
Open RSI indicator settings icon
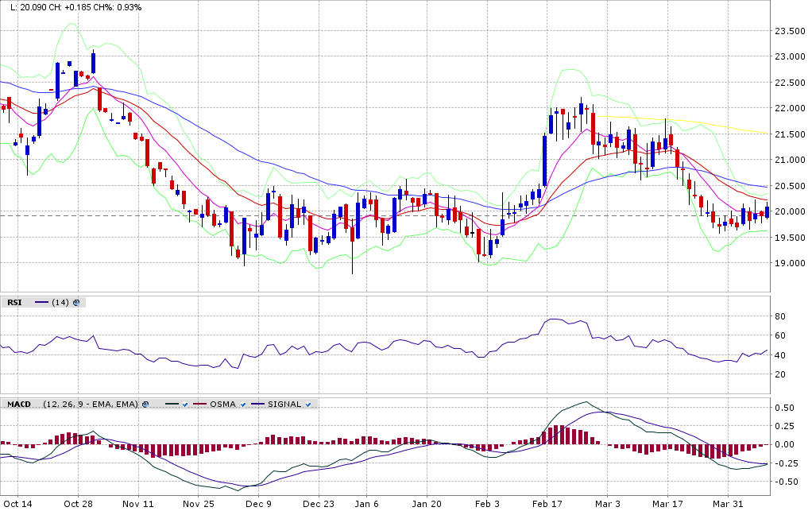[76, 303]
